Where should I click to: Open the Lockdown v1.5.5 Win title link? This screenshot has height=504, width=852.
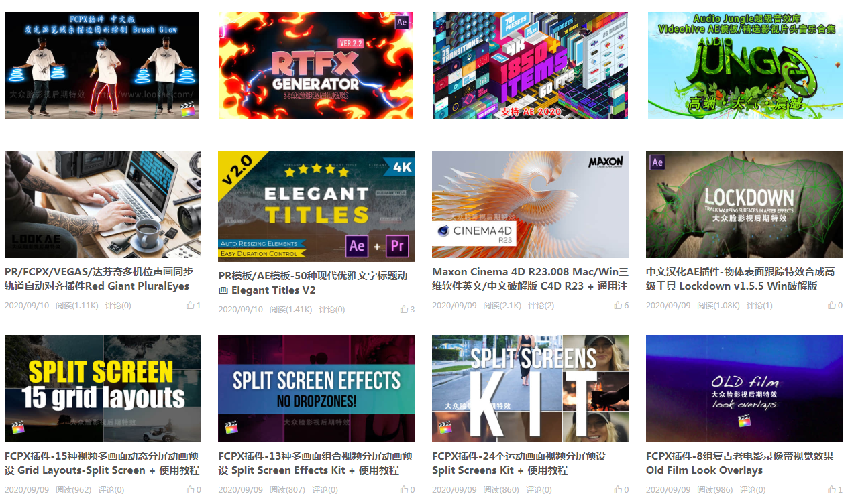741,279
